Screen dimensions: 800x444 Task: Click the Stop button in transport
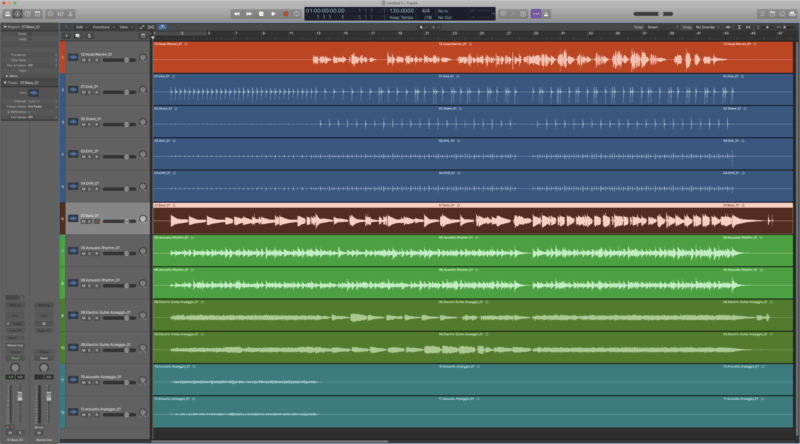[x=261, y=13]
